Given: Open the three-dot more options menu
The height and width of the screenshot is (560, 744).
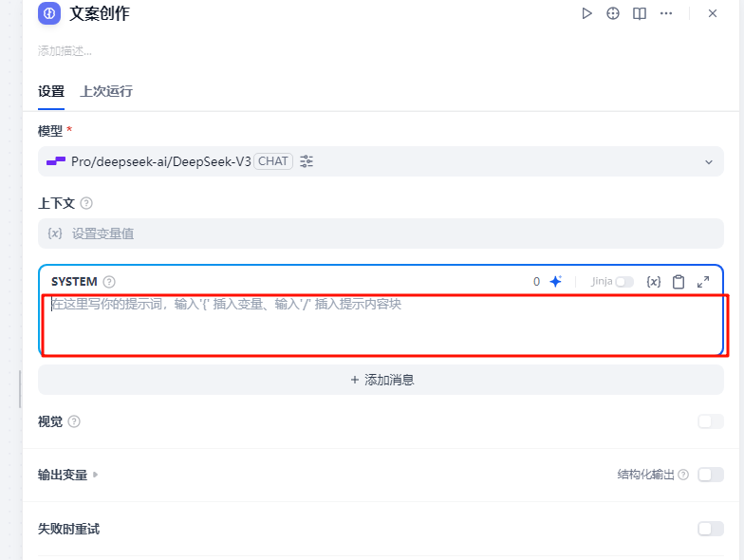Looking at the screenshot, I should [666, 13].
